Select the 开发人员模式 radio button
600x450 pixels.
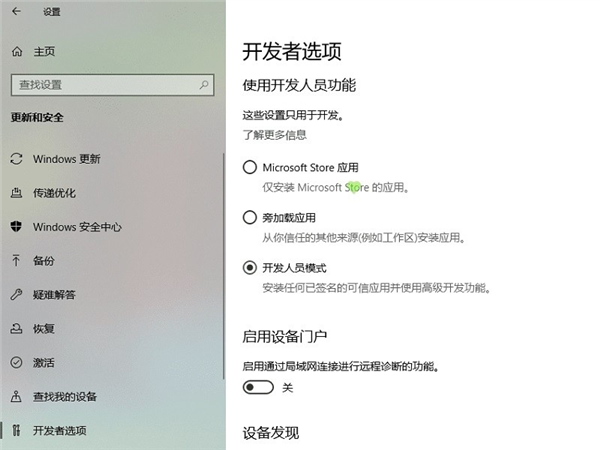point(250,268)
